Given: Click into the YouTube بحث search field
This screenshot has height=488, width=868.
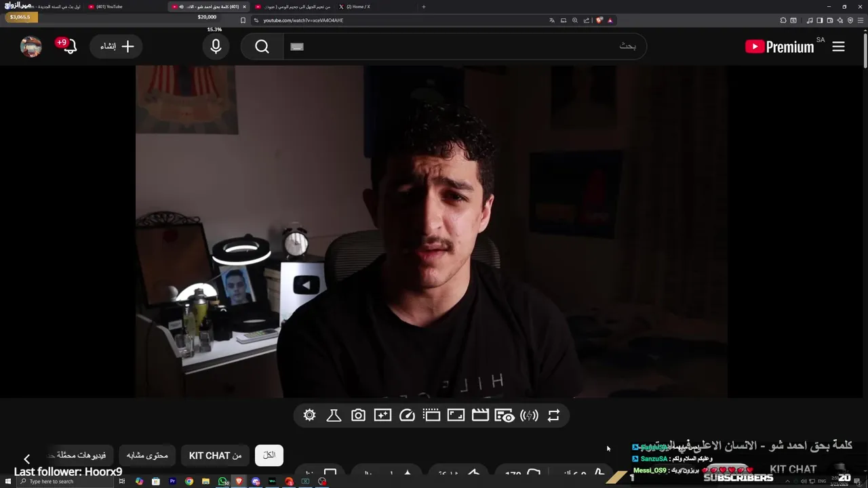Looking at the screenshot, I should [x=465, y=46].
